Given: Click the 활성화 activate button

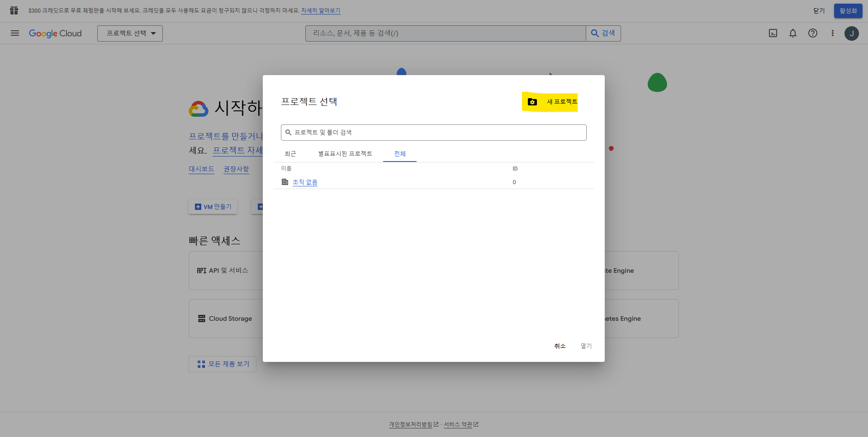Looking at the screenshot, I should (x=848, y=11).
